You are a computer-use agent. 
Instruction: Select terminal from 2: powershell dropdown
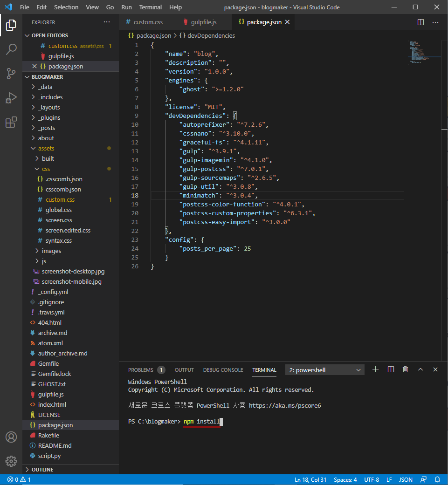[324, 370]
